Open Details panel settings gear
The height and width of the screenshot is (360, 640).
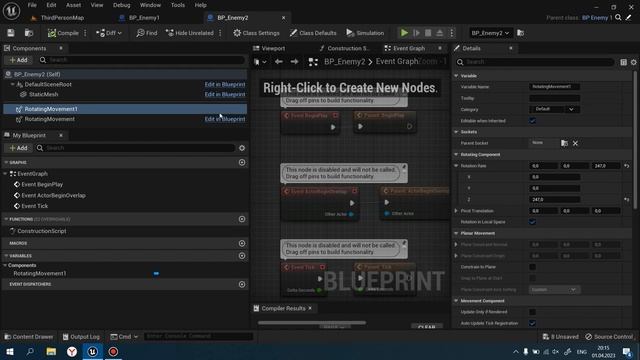click(x=633, y=62)
